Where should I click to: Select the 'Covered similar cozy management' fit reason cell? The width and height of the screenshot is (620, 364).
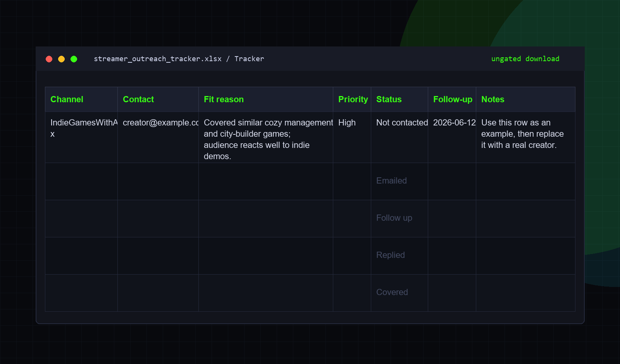pyautogui.click(x=266, y=137)
